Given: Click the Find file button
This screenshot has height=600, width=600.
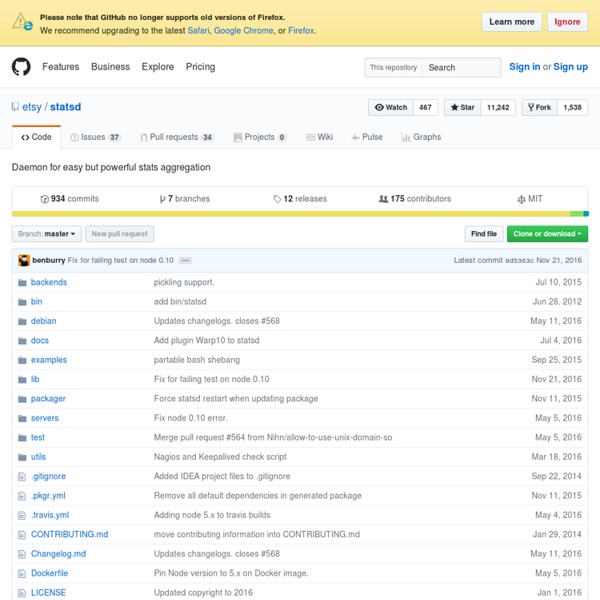Looking at the screenshot, I should (484, 234).
